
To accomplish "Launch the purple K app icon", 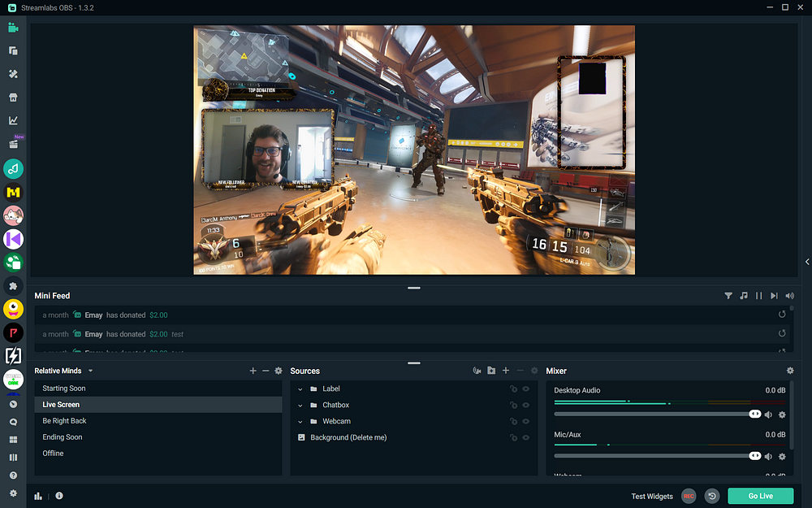I will point(13,239).
